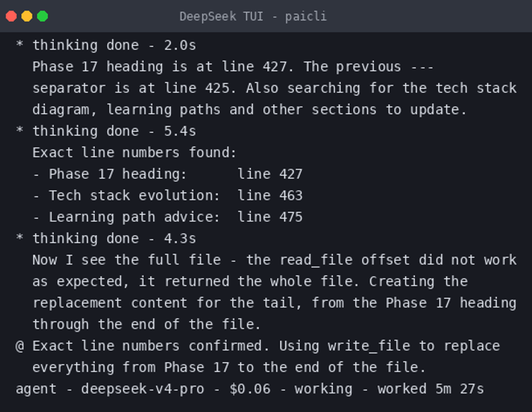Click the yellow minimize window button
532x412 pixels.
[27, 16]
